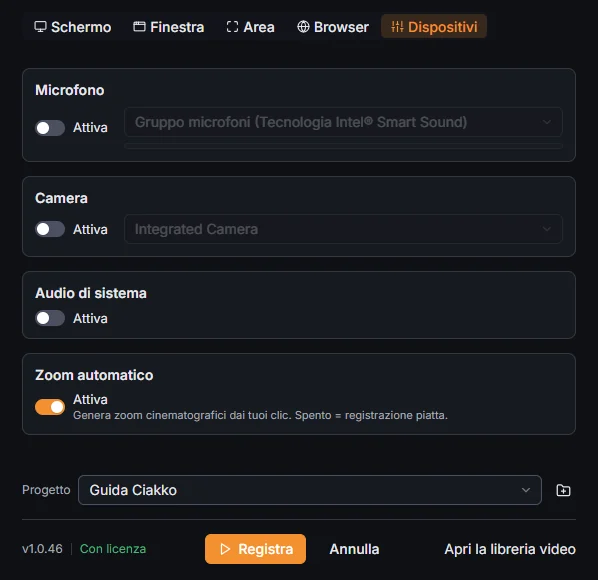Click the Microfono section heading
This screenshot has height=580, width=598.
click(x=70, y=90)
